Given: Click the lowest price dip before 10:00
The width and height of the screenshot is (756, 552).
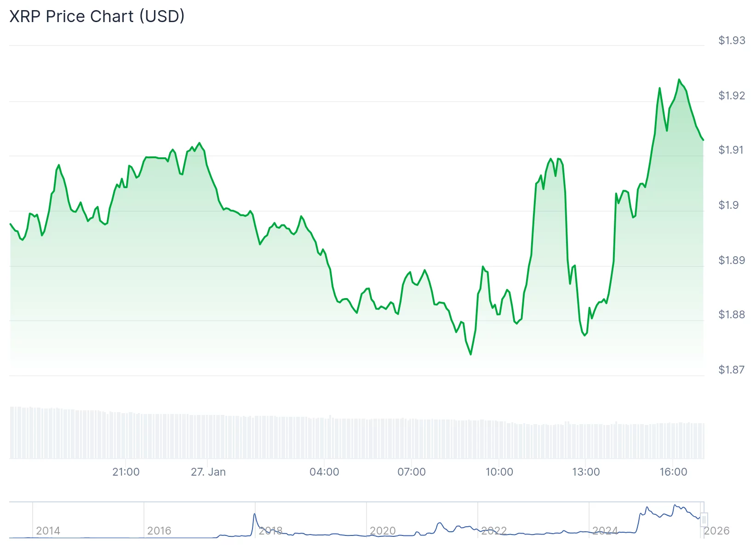Looking at the screenshot, I should (470, 354).
